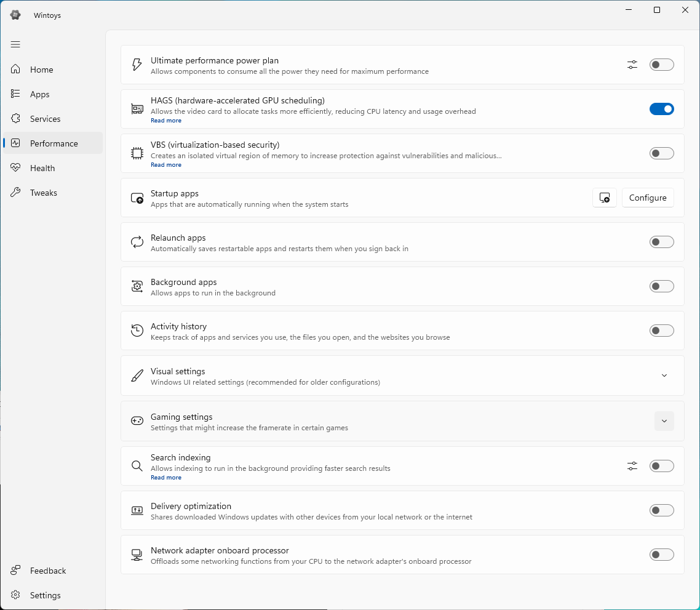
Task: Disable the HAGS GPU scheduling toggle
Action: tap(662, 109)
